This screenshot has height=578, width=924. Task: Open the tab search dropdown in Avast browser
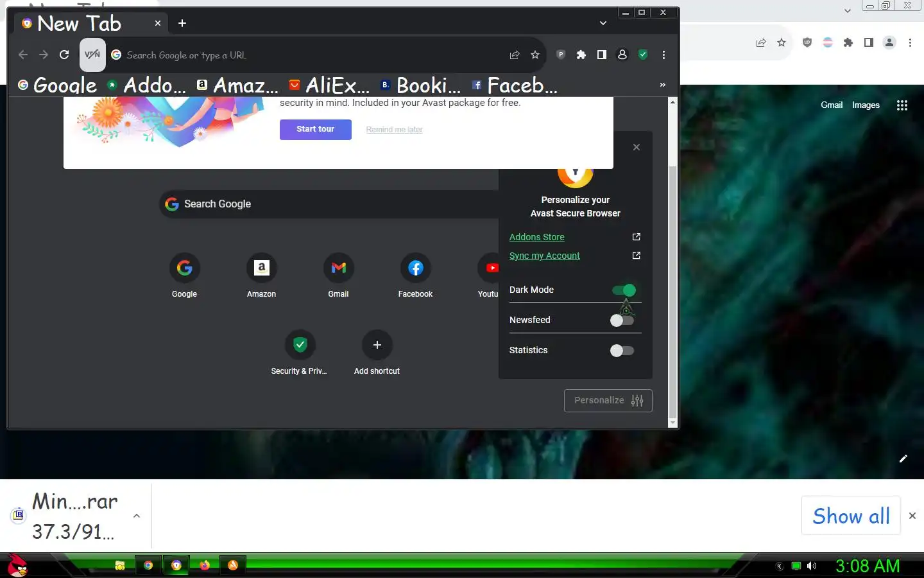(603, 23)
